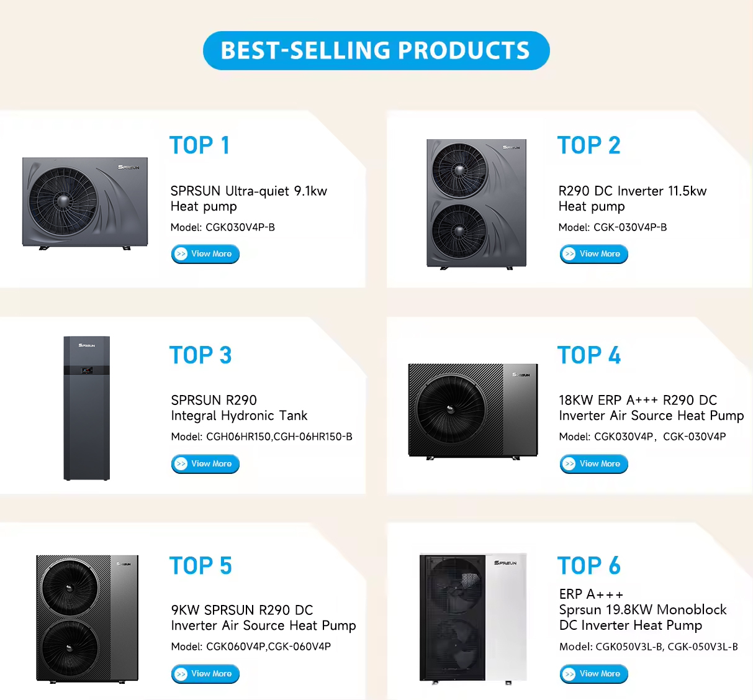This screenshot has height=700, width=753.
Task: Select the 9KW dual-fan heat pump image
Action: pos(87,619)
